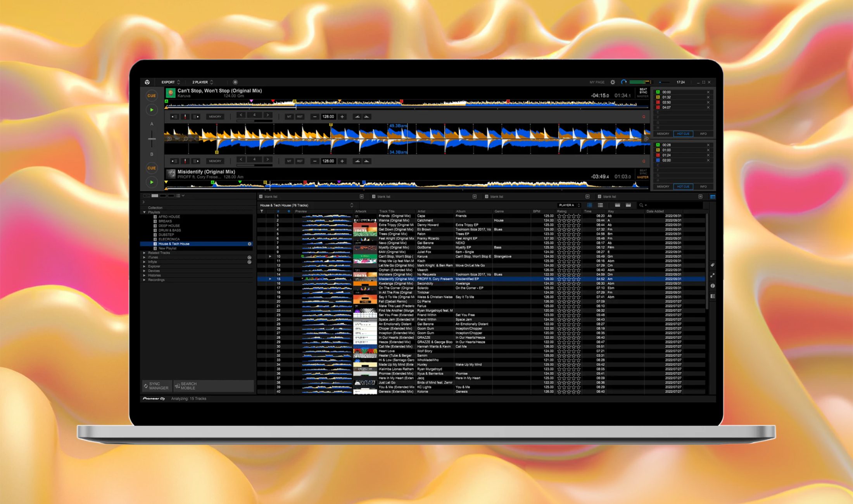Click the search magnifier icon in the browser

pyautogui.click(x=641, y=205)
